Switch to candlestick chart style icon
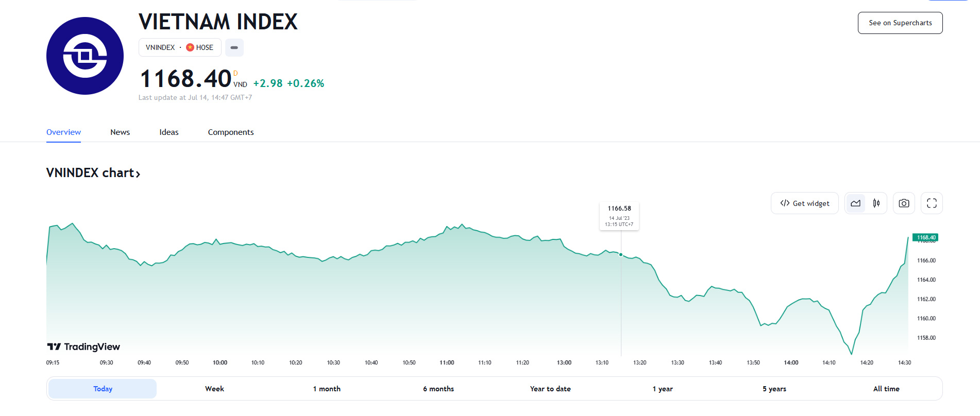This screenshot has width=980, height=416. coord(876,203)
